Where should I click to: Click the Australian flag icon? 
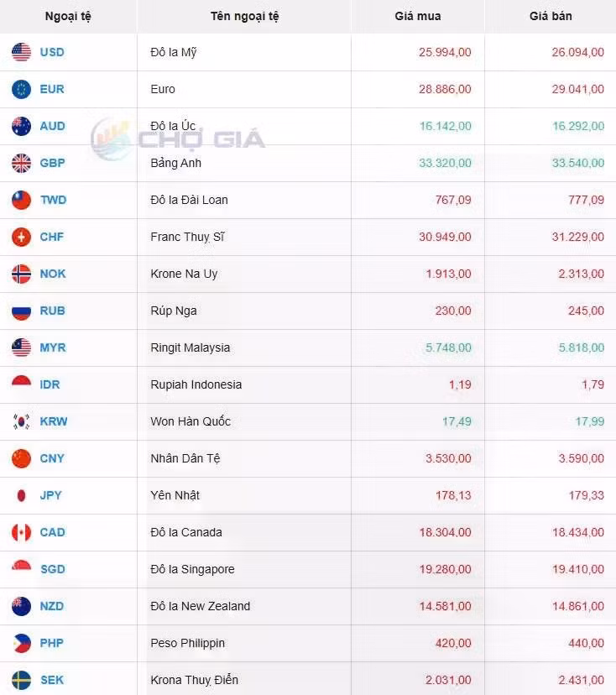(21, 126)
